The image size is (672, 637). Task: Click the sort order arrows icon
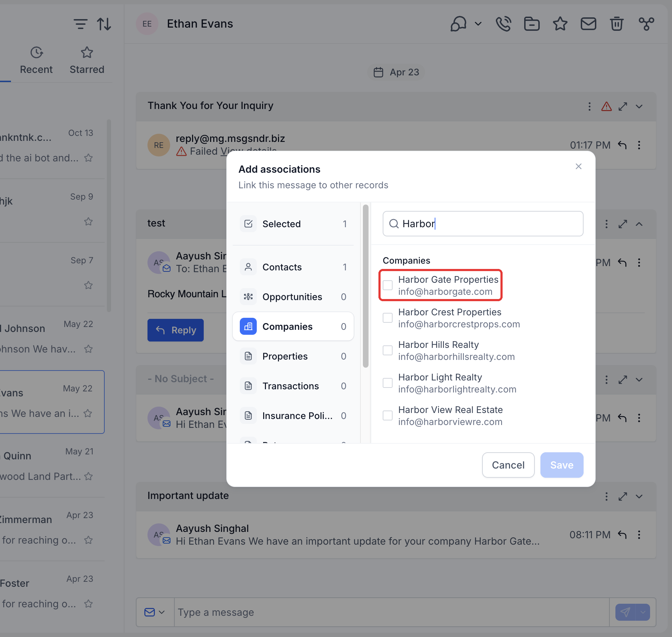pos(104,24)
